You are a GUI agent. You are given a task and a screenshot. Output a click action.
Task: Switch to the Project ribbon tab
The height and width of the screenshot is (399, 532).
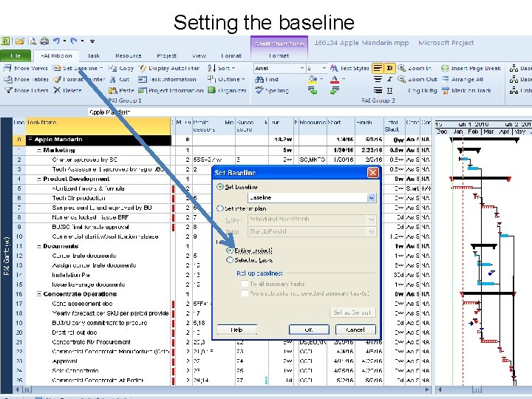point(166,55)
